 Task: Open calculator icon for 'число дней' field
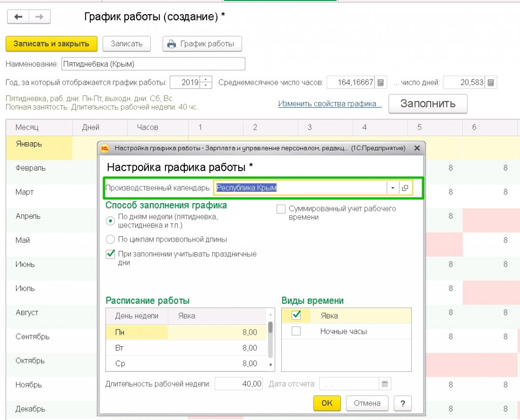click(491, 83)
